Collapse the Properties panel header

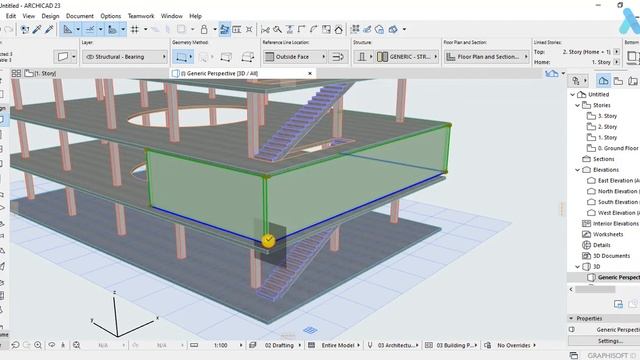pyautogui.click(x=571, y=318)
